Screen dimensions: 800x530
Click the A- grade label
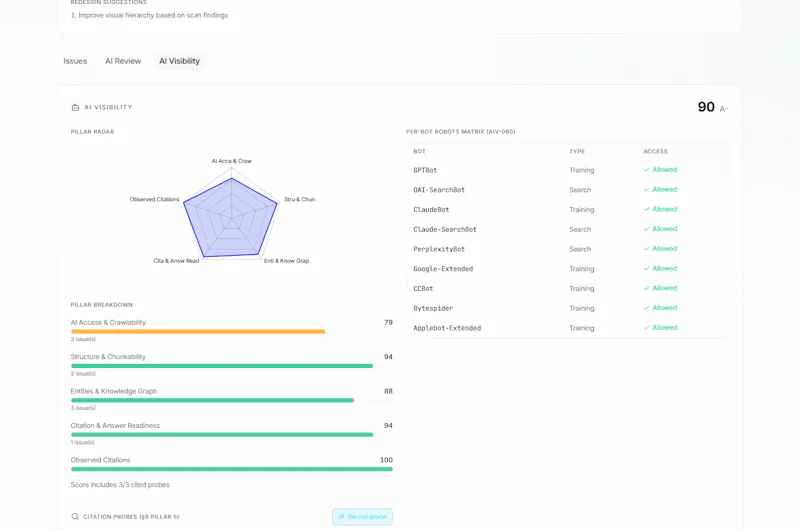(723, 109)
